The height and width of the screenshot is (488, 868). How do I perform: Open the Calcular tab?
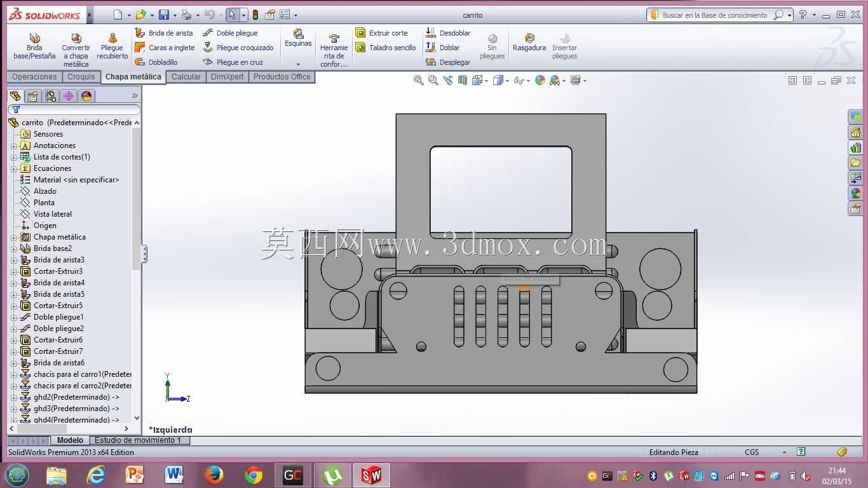(186, 77)
